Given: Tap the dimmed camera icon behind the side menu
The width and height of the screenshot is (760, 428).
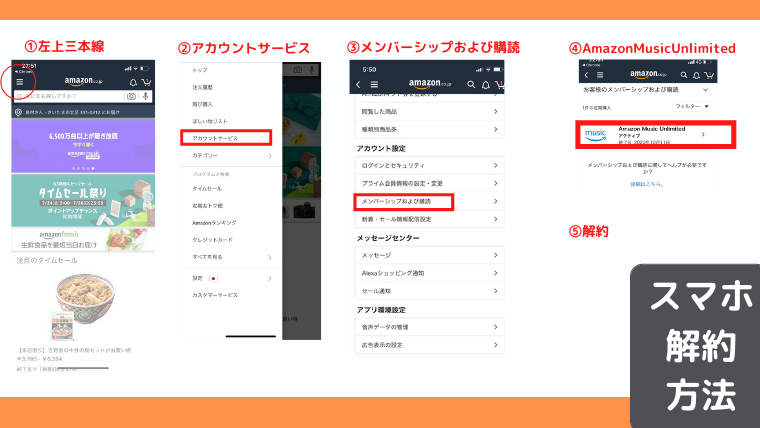Looking at the screenshot, I should (298, 70).
